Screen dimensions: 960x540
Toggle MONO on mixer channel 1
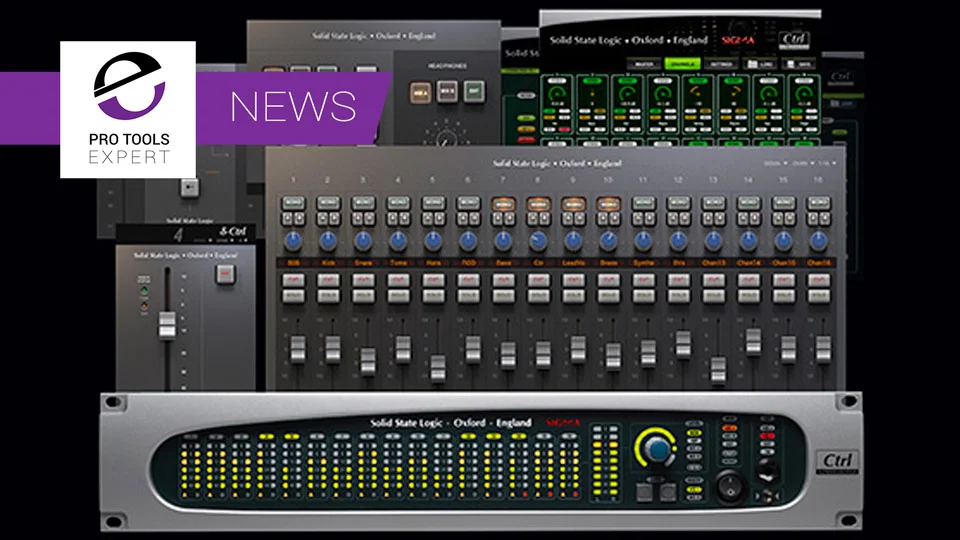(293, 203)
